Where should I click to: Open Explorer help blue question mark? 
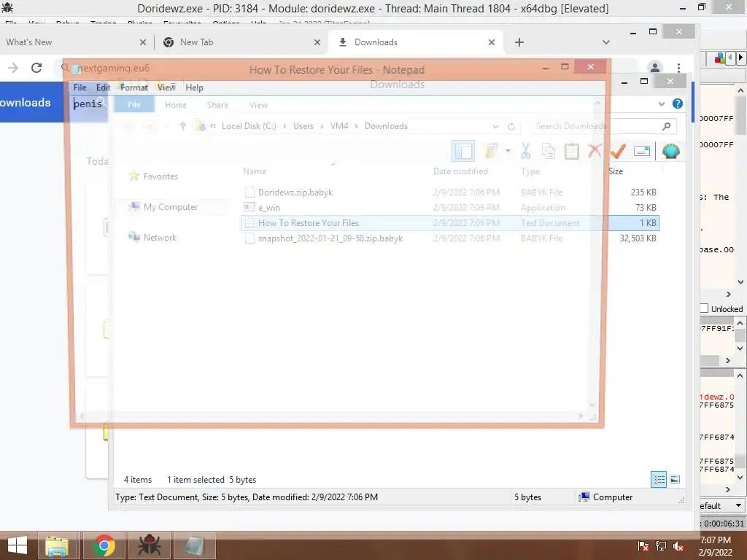[678, 104]
